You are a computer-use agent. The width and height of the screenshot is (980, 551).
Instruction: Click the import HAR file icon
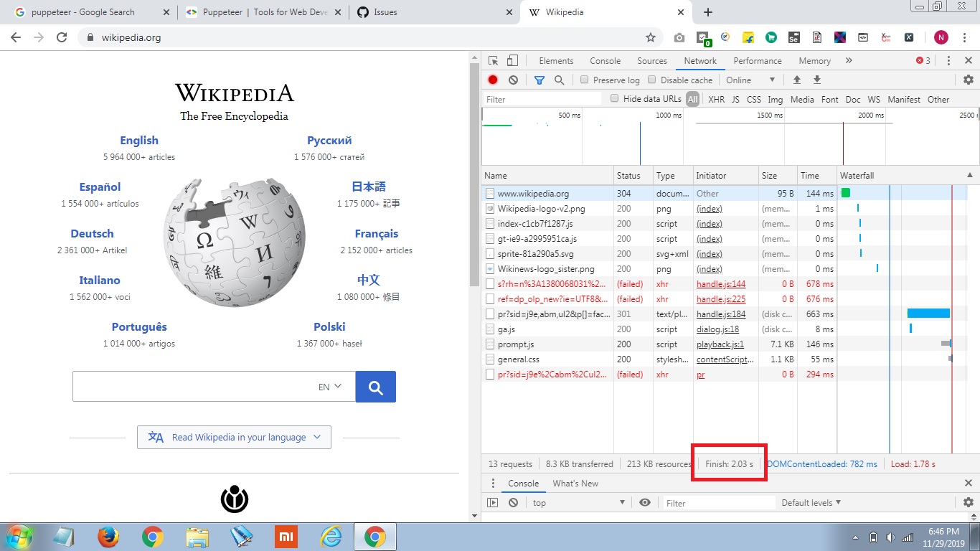tap(797, 80)
